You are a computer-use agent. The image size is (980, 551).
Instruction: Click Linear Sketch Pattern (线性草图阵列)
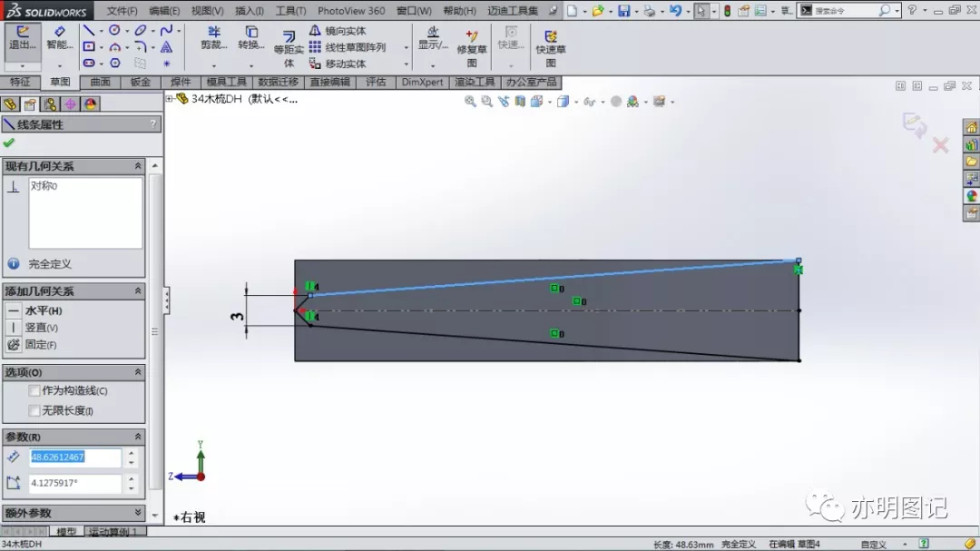(x=348, y=47)
